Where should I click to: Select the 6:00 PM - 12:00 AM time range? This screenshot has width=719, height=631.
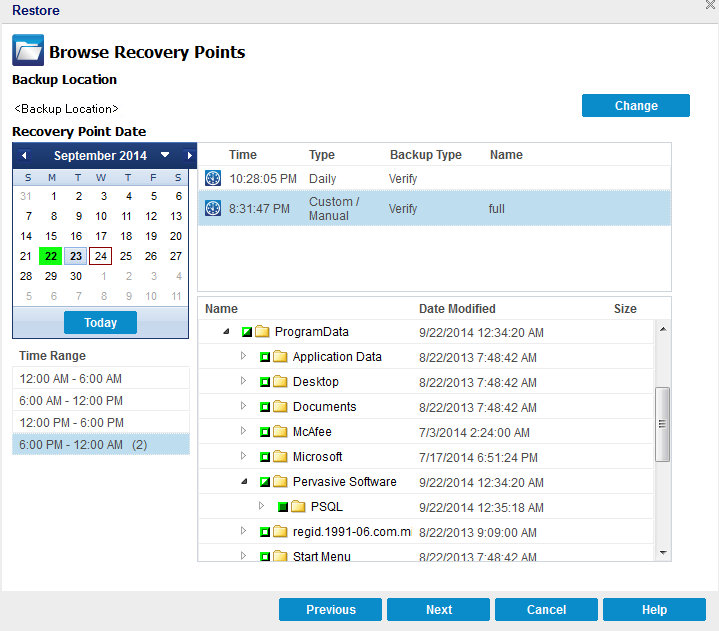[100, 444]
